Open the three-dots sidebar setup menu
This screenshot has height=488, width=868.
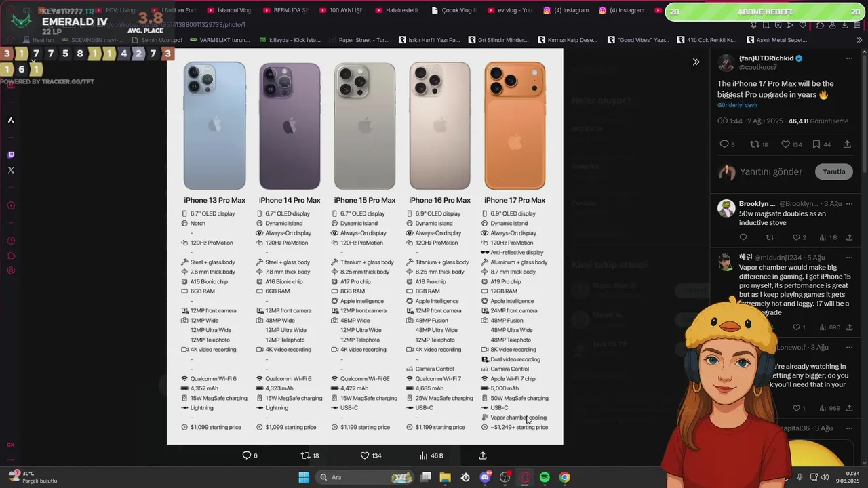click(11, 460)
